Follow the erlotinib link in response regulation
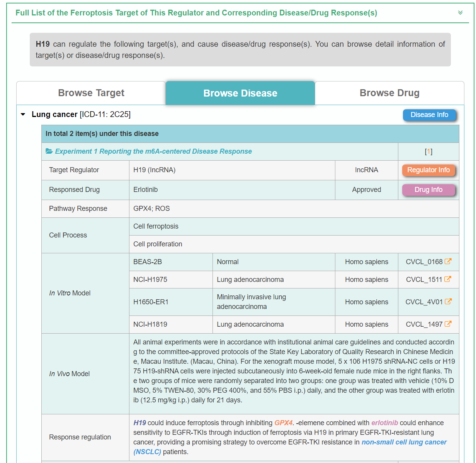 (384, 423)
